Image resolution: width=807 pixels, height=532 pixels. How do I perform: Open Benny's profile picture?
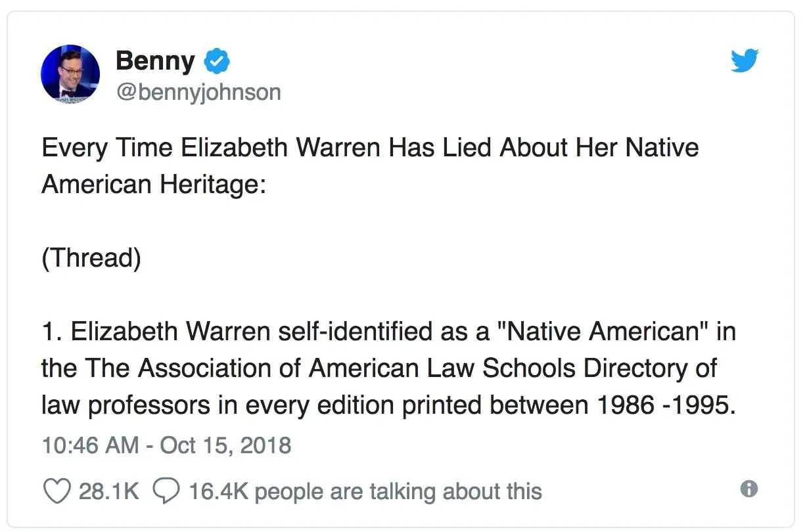pos(70,73)
